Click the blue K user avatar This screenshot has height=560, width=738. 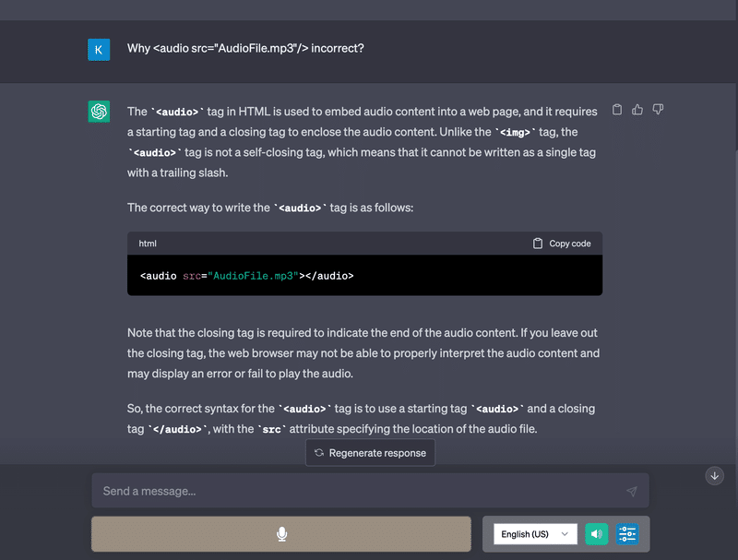point(99,50)
